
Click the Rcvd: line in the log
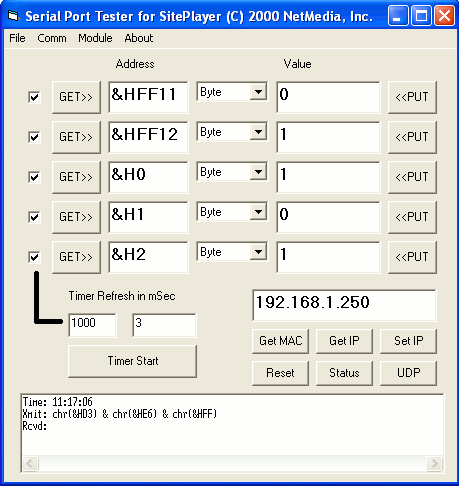click(35, 426)
